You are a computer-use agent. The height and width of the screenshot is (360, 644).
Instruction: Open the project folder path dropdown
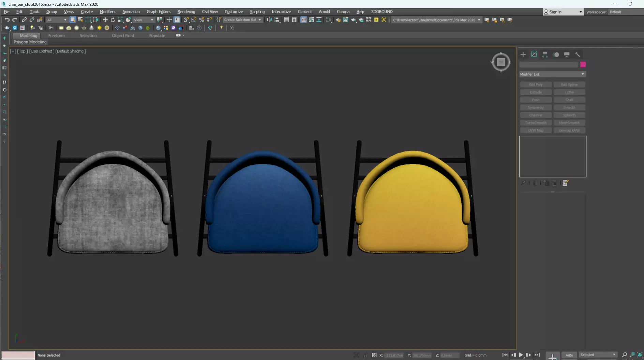(x=437, y=20)
